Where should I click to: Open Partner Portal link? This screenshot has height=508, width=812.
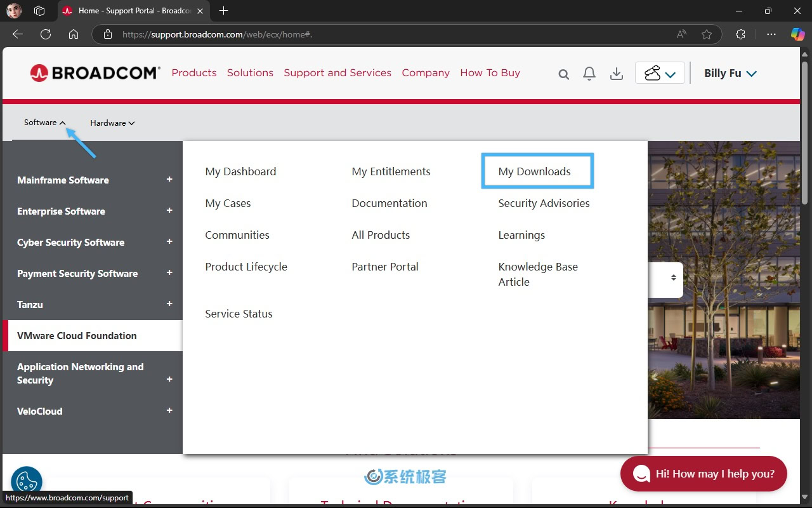click(385, 267)
